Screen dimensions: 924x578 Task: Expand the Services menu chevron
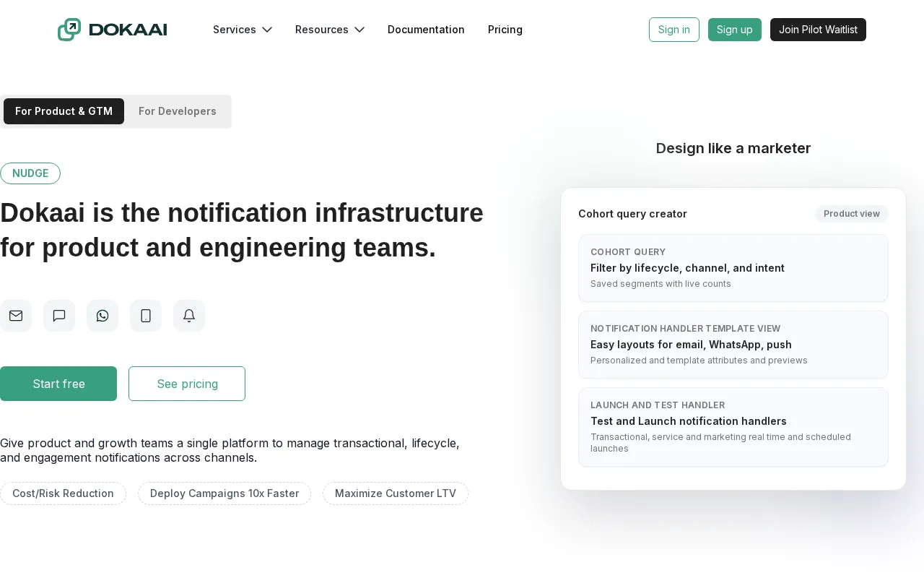tap(267, 30)
